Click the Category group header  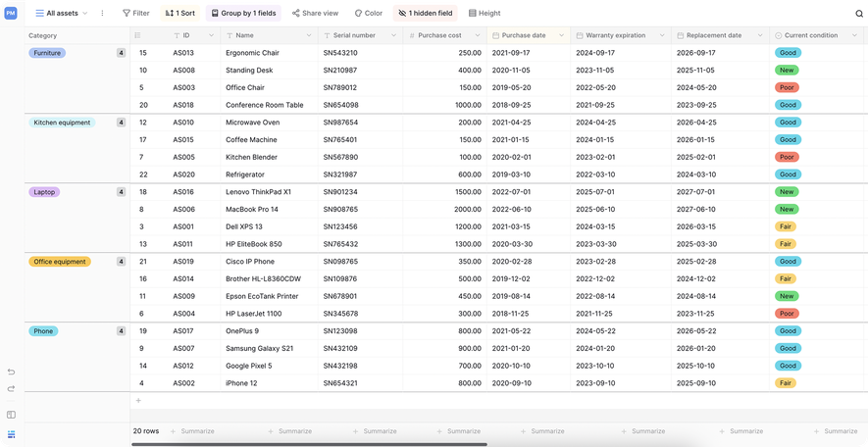pos(42,35)
